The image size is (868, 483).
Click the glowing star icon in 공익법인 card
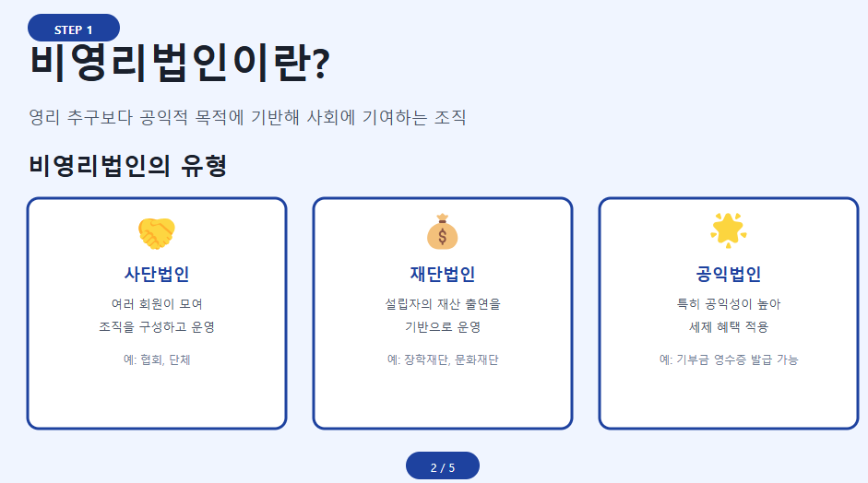coord(729,230)
